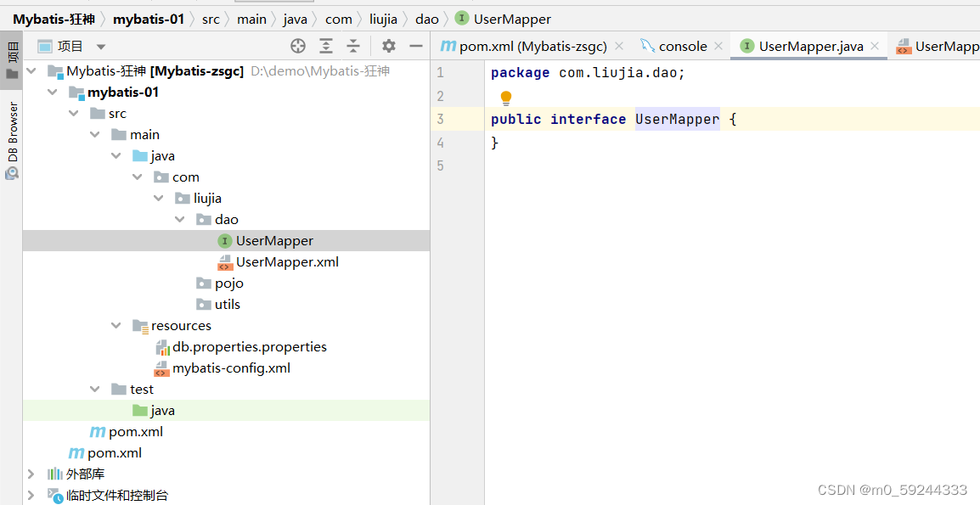
Task: Click line number 1 in editor gutter
Action: coord(441,72)
